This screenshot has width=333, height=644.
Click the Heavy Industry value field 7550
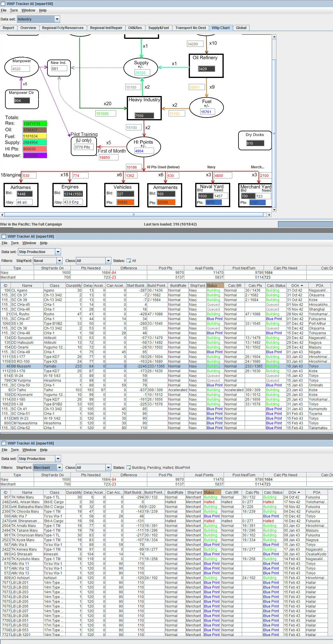144,116
